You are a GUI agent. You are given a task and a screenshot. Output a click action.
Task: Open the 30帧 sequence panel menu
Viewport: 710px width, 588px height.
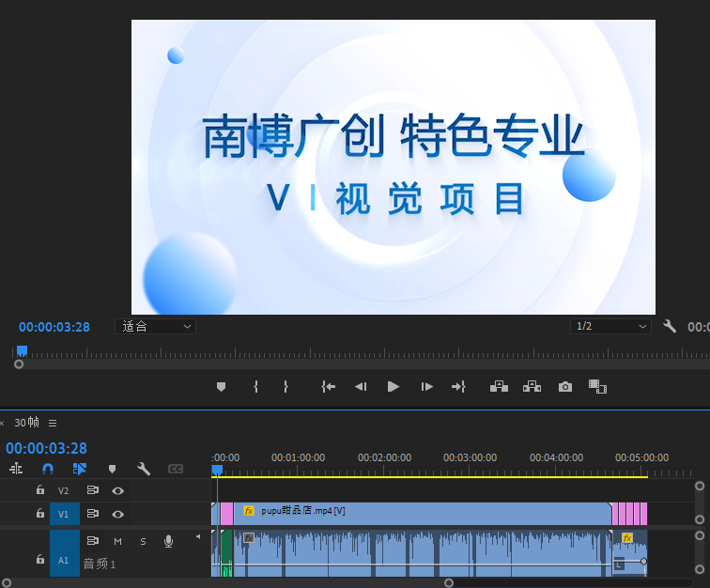(53, 423)
